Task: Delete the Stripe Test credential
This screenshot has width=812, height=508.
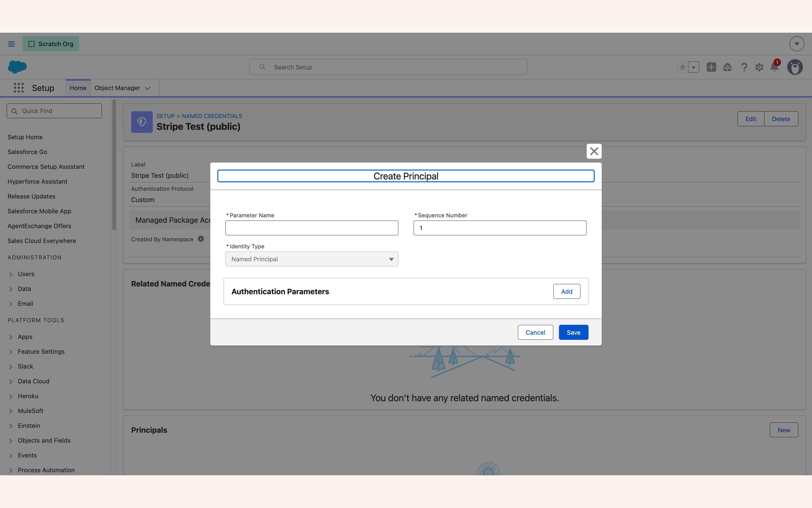Action: [x=781, y=119]
